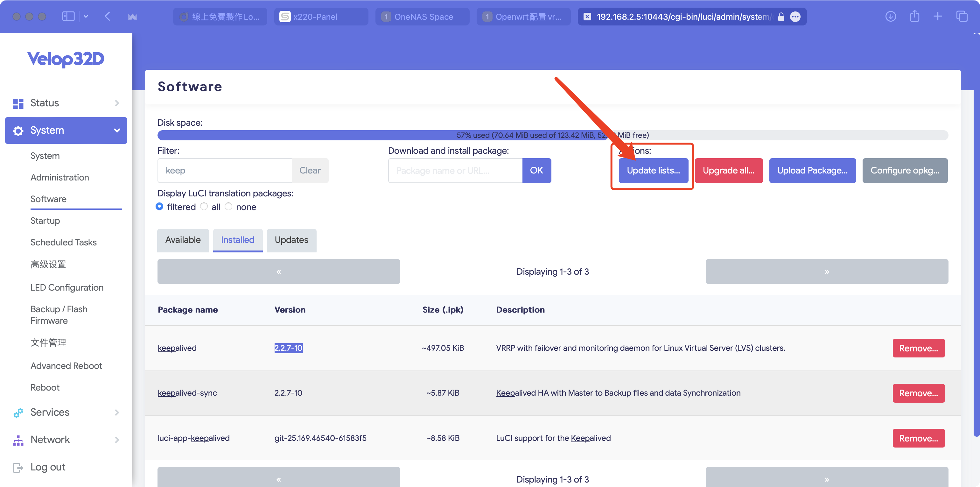Open the Updates tab
The image size is (980, 487).
pos(291,240)
